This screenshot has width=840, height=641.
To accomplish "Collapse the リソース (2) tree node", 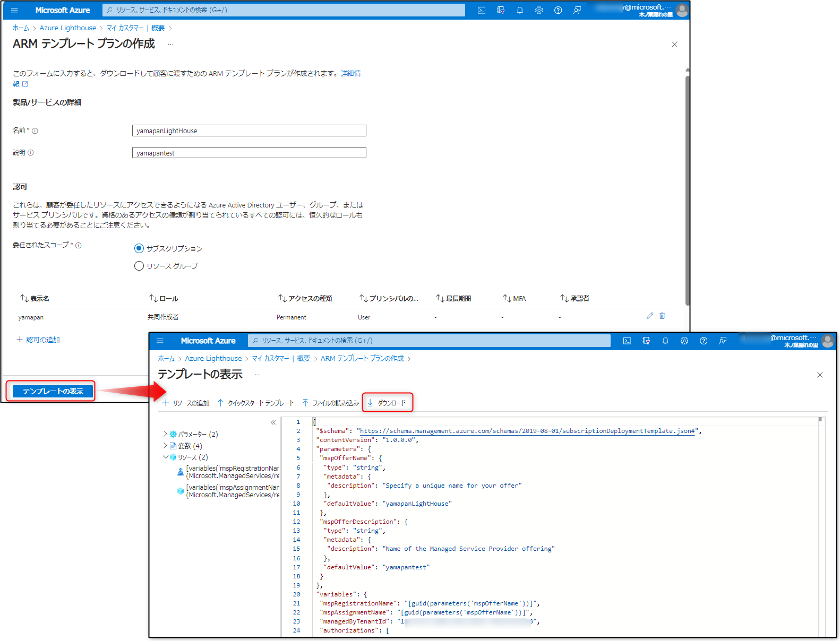I will click(x=166, y=457).
